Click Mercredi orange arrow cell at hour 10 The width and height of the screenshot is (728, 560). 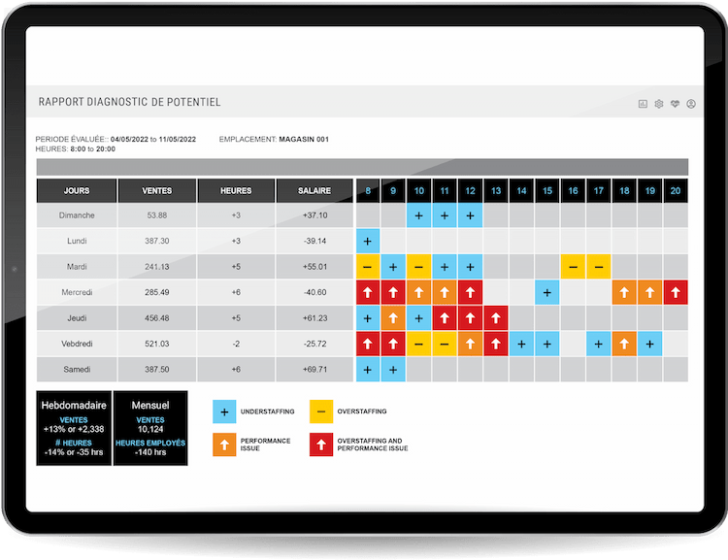[x=418, y=292]
